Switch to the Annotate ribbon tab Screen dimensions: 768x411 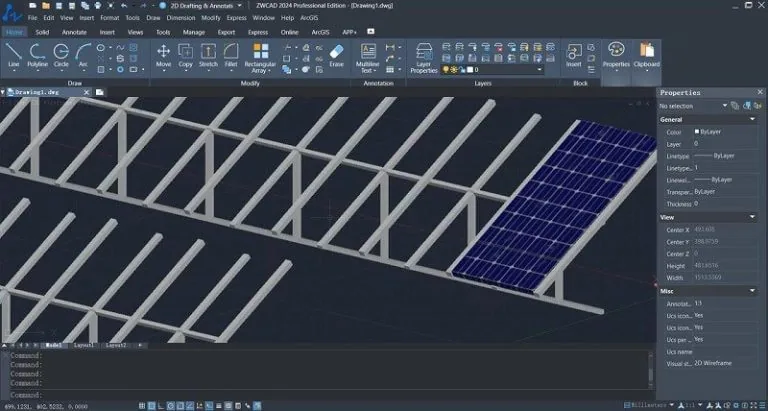coord(74,32)
